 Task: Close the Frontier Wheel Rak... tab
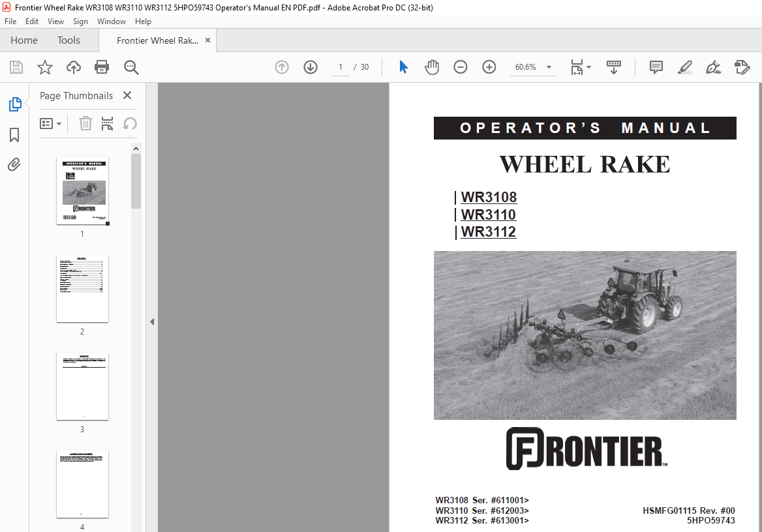tap(207, 40)
